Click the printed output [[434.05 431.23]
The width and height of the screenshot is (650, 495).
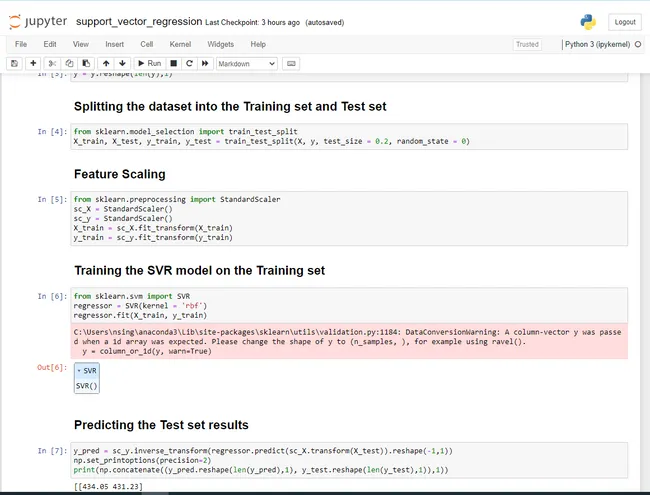(108, 487)
